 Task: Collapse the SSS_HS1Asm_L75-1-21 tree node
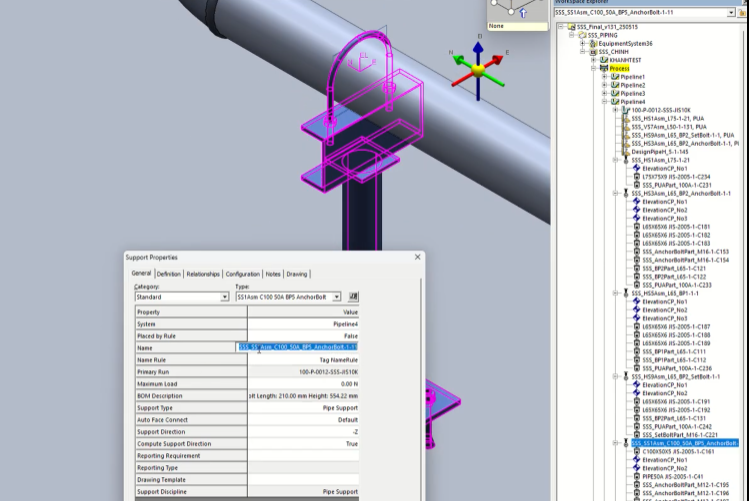615,160
